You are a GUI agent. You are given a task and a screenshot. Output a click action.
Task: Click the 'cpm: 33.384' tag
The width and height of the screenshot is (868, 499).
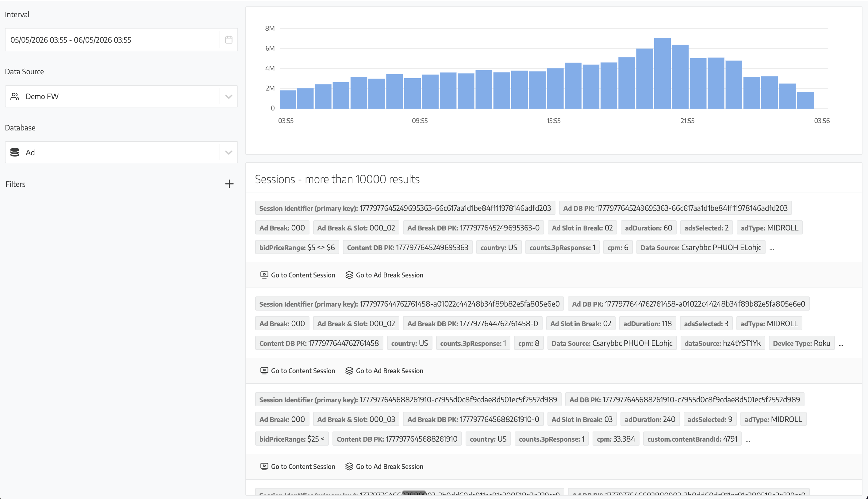[x=616, y=439]
